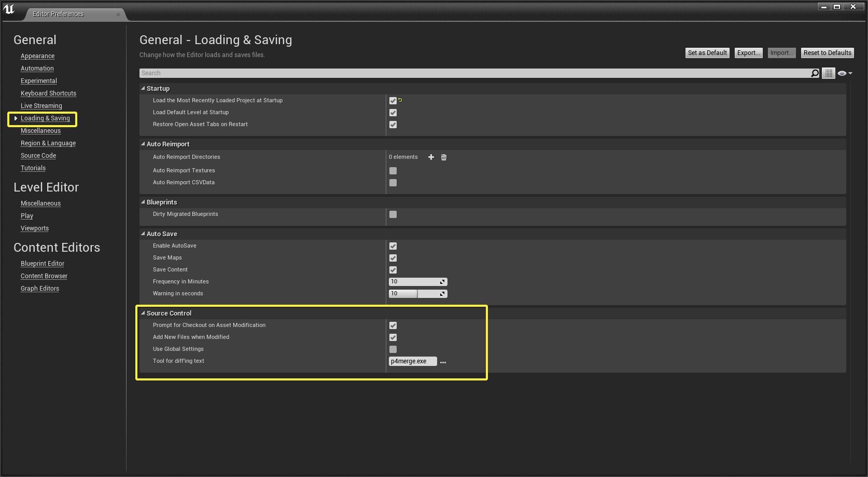Open Keyboard Shortcuts settings page
868x477 pixels.
[x=48, y=93]
